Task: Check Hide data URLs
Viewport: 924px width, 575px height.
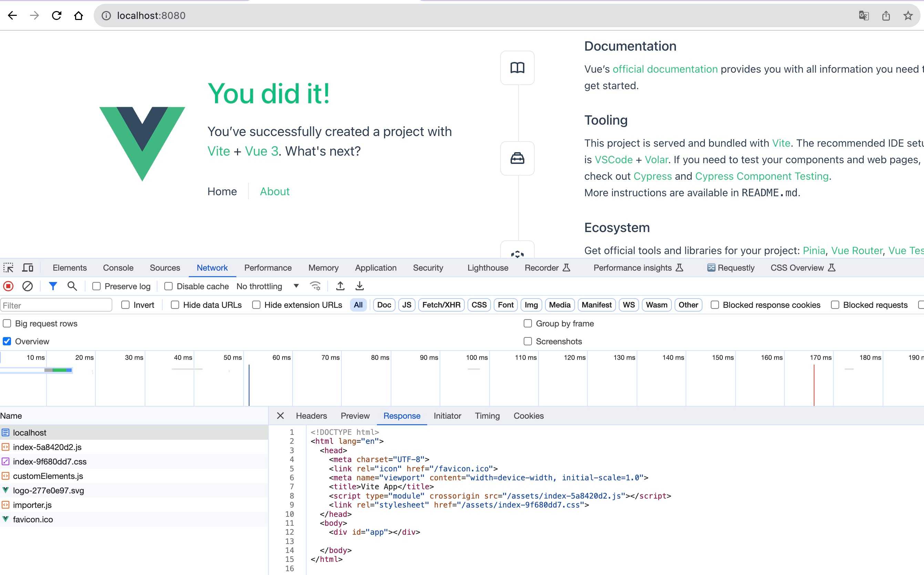Action: tap(175, 305)
